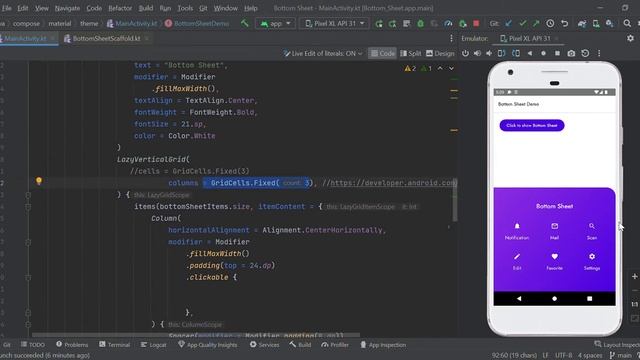This screenshot has height=360, width=640.
Task: Open the File menu
Action: coord(7,8)
